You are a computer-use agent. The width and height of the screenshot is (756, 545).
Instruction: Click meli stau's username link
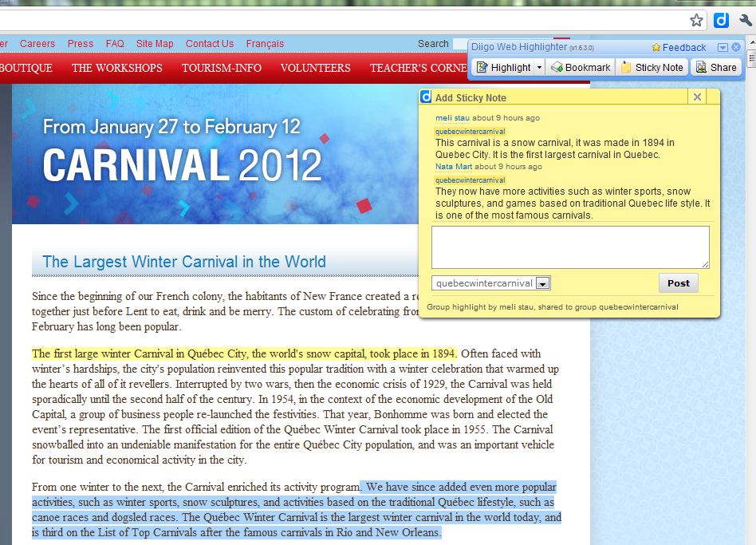click(x=452, y=118)
